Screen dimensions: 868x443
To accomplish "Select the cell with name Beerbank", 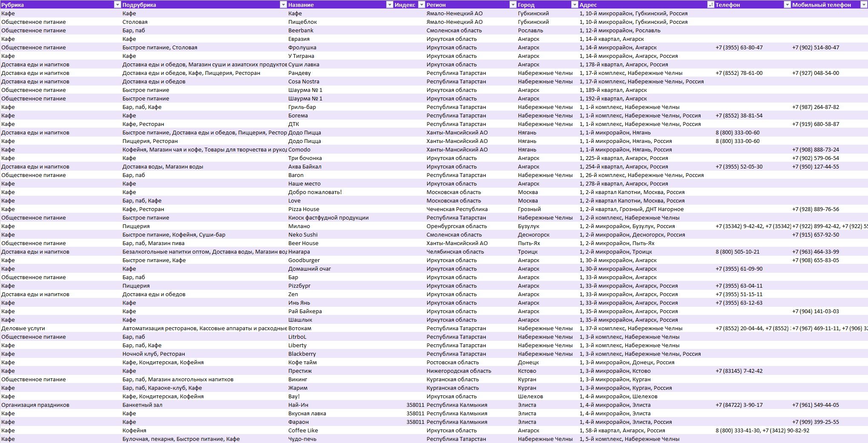I will pyautogui.click(x=340, y=30).
